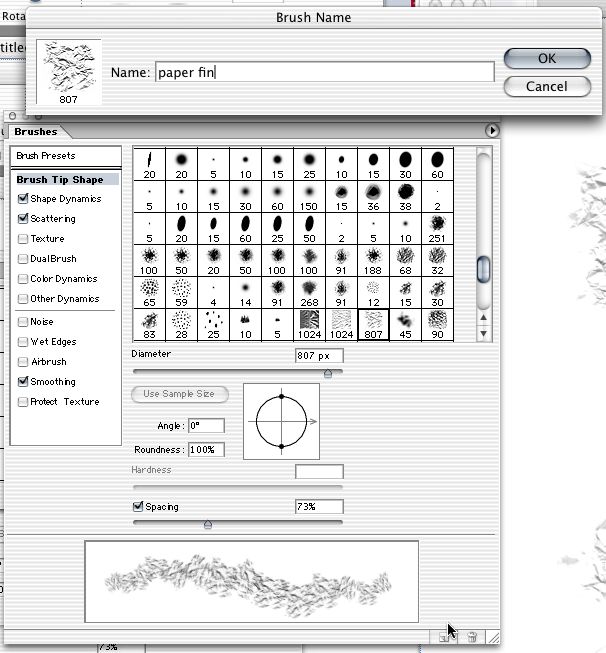Image resolution: width=606 pixels, height=653 pixels.
Task: Select the 807 paper texture brush preset
Action: (373, 325)
